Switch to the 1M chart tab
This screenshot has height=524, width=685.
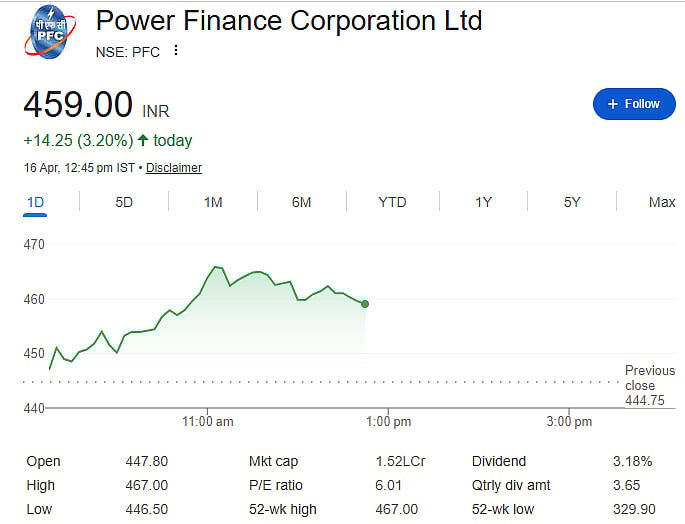[x=213, y=202]
